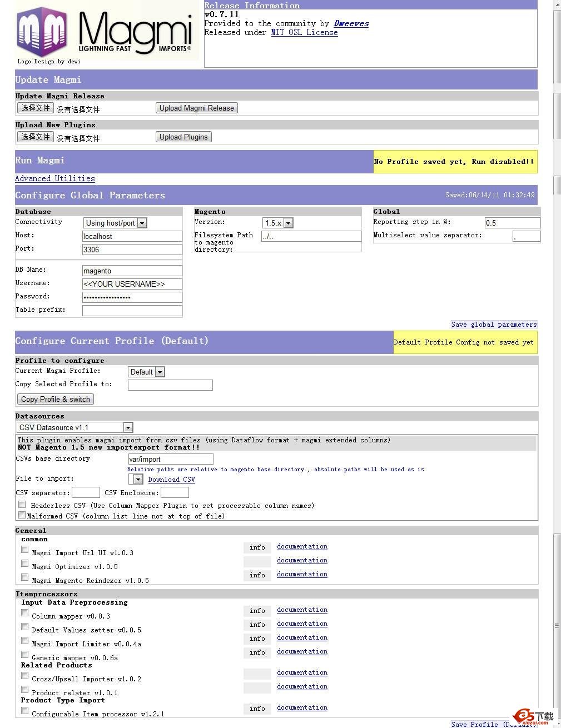
Task: Click the Table prefix field
Action: point(132,311)
